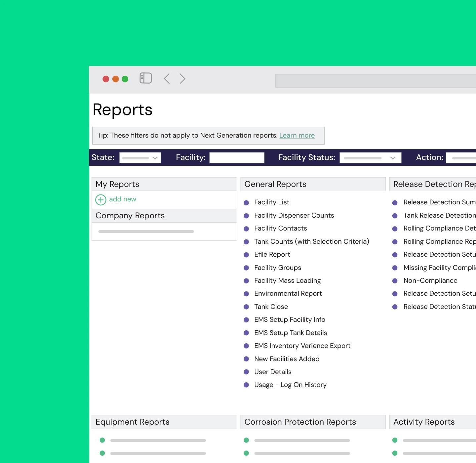Open Facility Dispenser Counts report
Image resolution: width=476 pixels, height=463 pixels.
294,215
